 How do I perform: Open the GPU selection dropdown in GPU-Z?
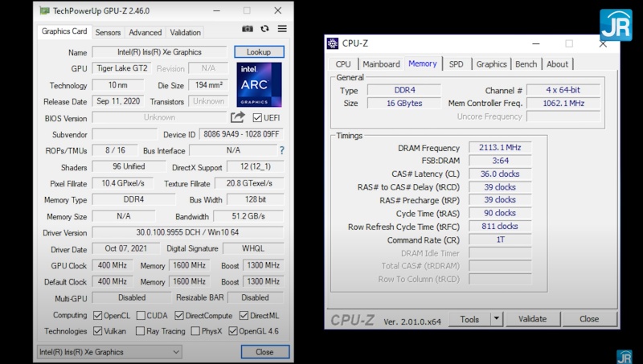point(109,352)
